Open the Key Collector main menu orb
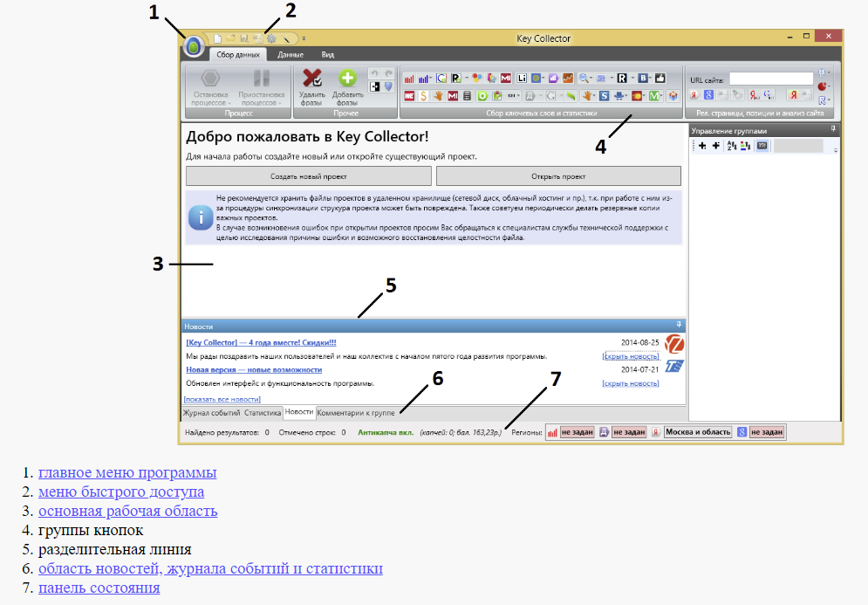The width and height of the screenshot is (868, 605). coord(194,46)
